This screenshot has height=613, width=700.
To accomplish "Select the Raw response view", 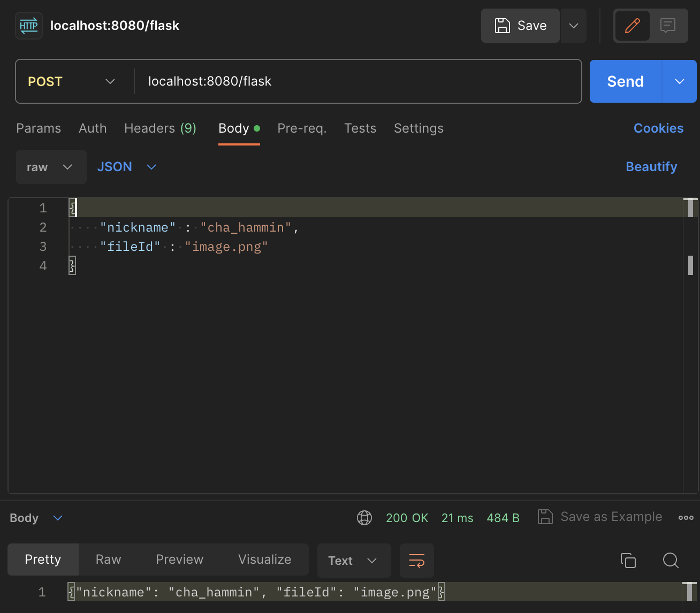I will pos(108,560).
